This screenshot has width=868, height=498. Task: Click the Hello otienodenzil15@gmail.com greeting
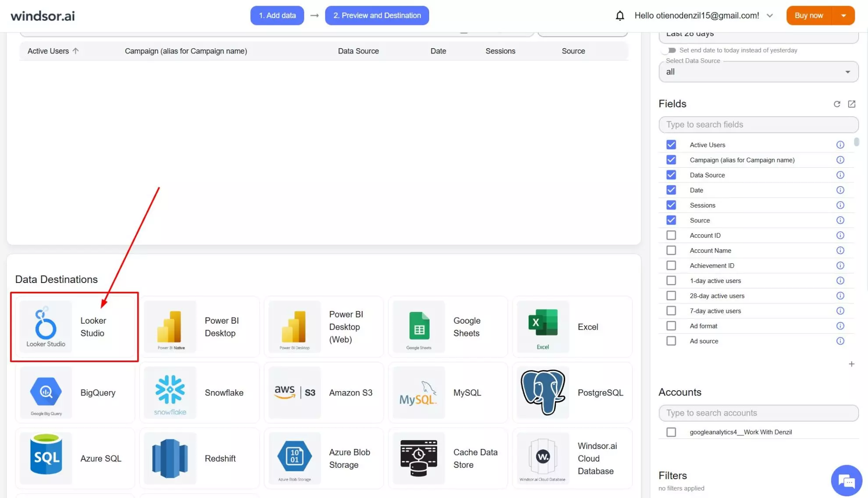[x=697, y=16]
